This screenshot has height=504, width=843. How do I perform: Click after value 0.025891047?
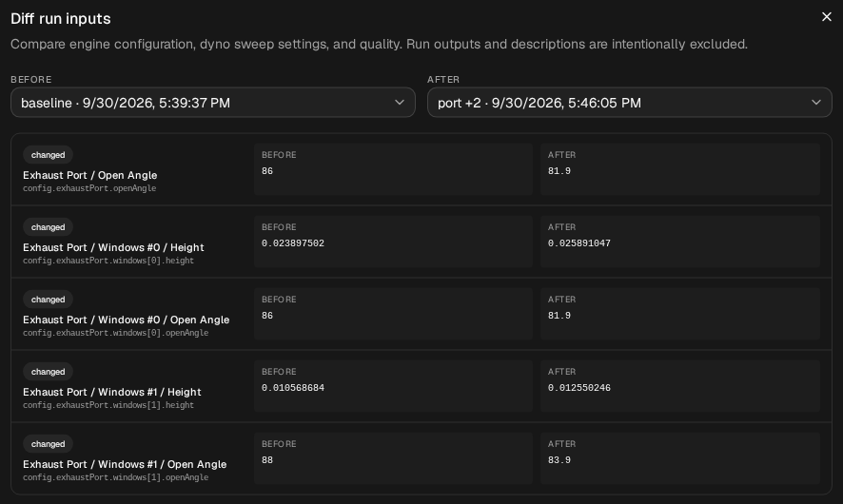point(579,242)
